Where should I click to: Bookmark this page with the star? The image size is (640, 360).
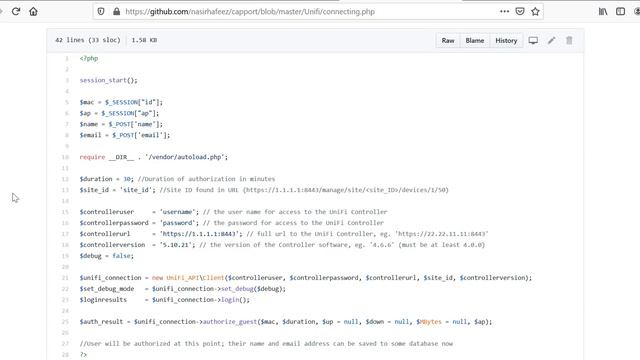pos(536,11)
